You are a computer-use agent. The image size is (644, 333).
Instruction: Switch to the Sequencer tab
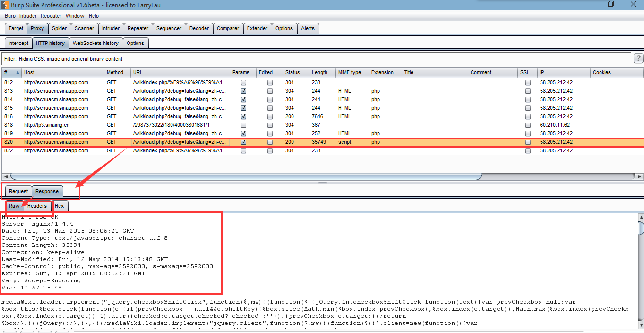(x=169, y=28)
